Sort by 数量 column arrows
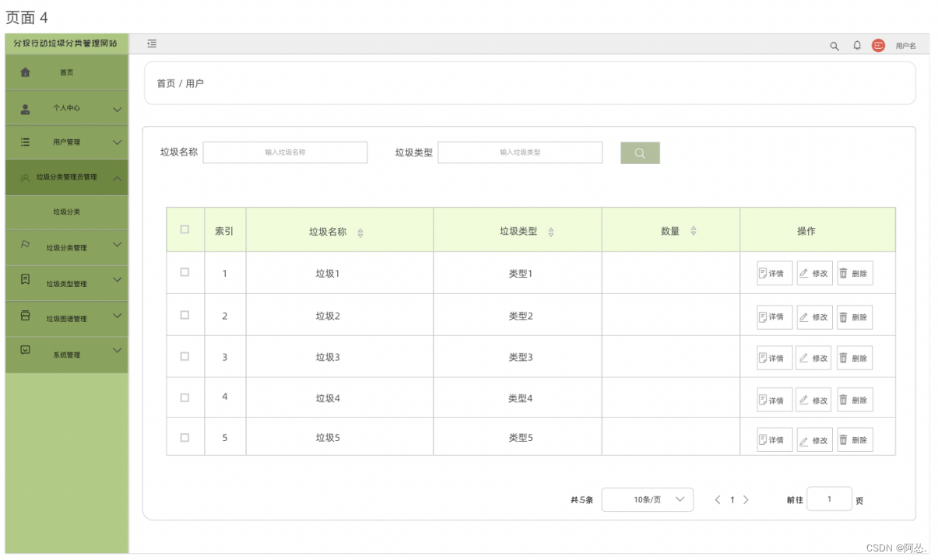 point(694,231)
